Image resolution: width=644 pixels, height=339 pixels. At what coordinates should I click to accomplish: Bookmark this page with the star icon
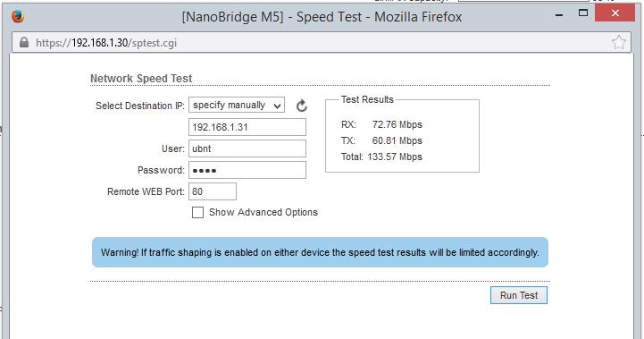[x=618, y=42]
